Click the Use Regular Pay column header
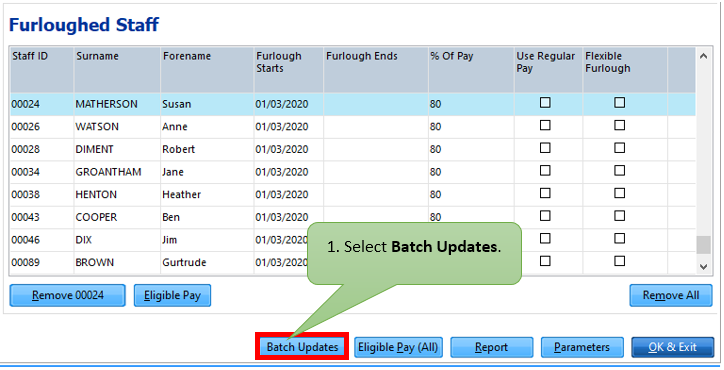The height and width of the screenshot is (370, 724). click(549, 70)
